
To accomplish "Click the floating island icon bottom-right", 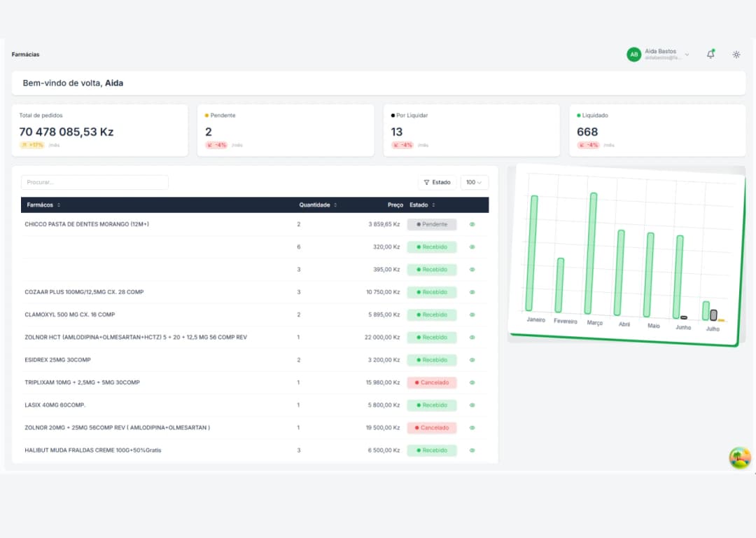I will [739, 458].
